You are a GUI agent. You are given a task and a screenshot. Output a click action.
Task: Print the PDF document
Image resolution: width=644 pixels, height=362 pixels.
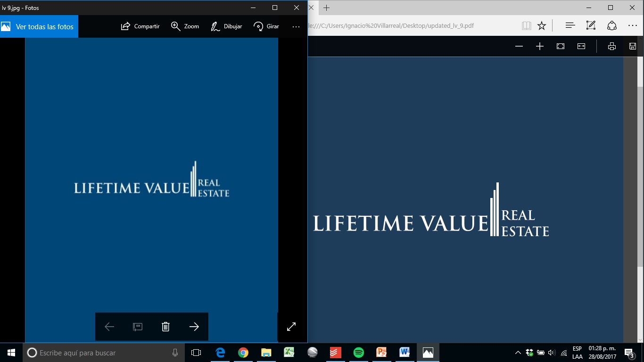coord(612,46)
